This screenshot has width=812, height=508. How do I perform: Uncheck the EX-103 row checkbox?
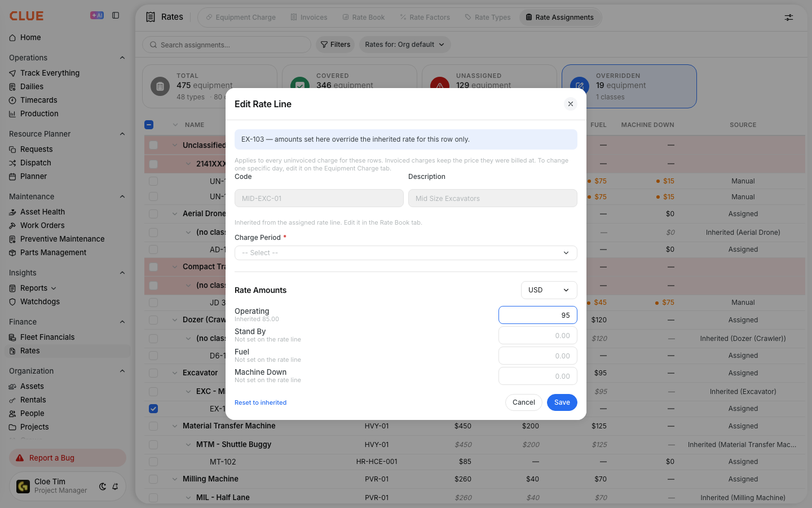point(153,409)
